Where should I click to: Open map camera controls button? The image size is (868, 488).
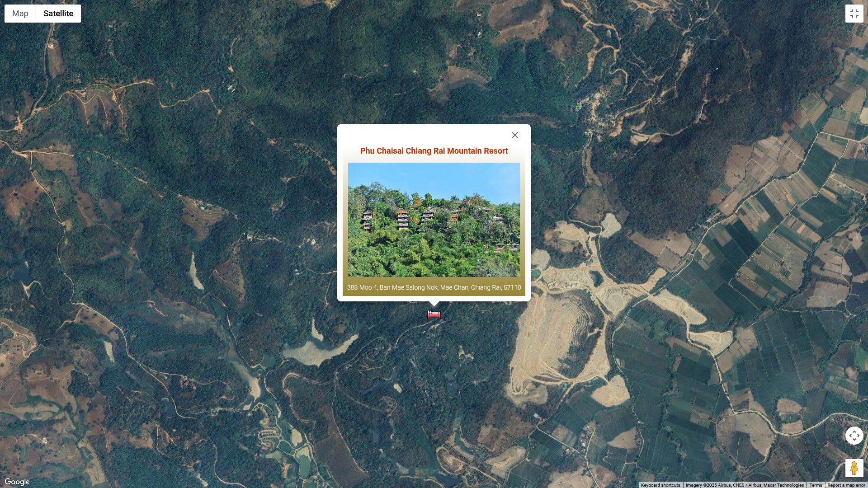[x=854, y=436]
